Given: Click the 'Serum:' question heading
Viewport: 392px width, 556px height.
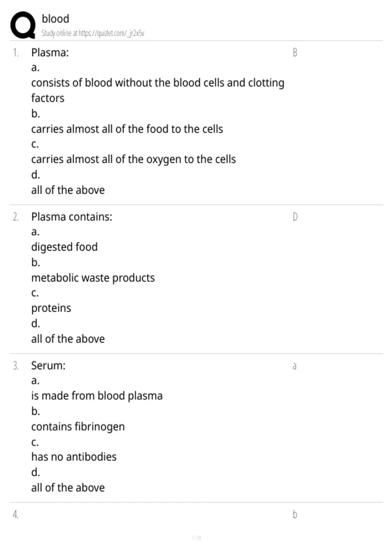Looking at the screenshot, I should [x=48, y=365].
